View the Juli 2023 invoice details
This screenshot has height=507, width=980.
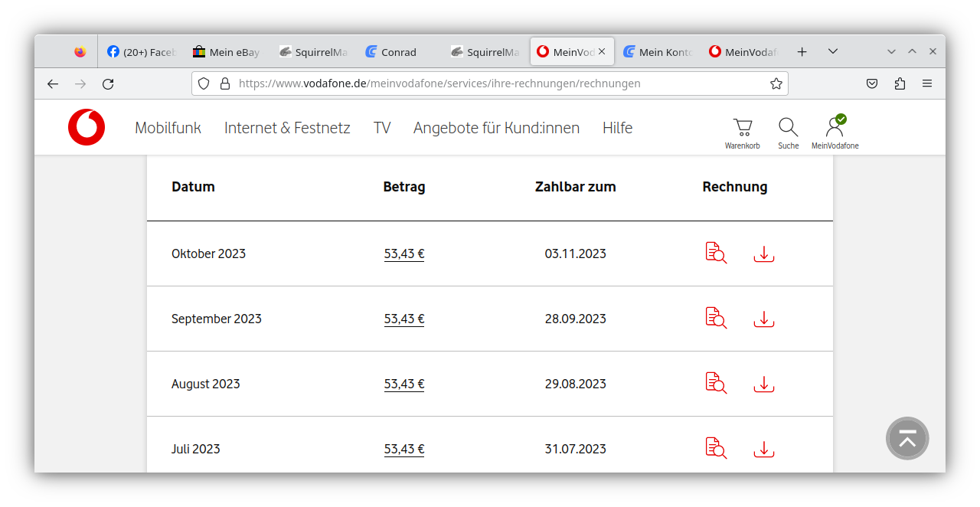716,448
